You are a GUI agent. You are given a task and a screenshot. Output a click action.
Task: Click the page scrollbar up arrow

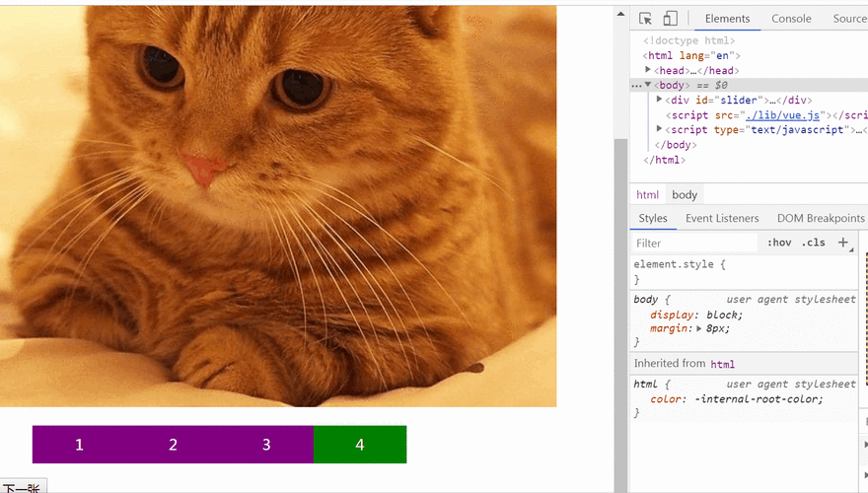pos(620,14)
